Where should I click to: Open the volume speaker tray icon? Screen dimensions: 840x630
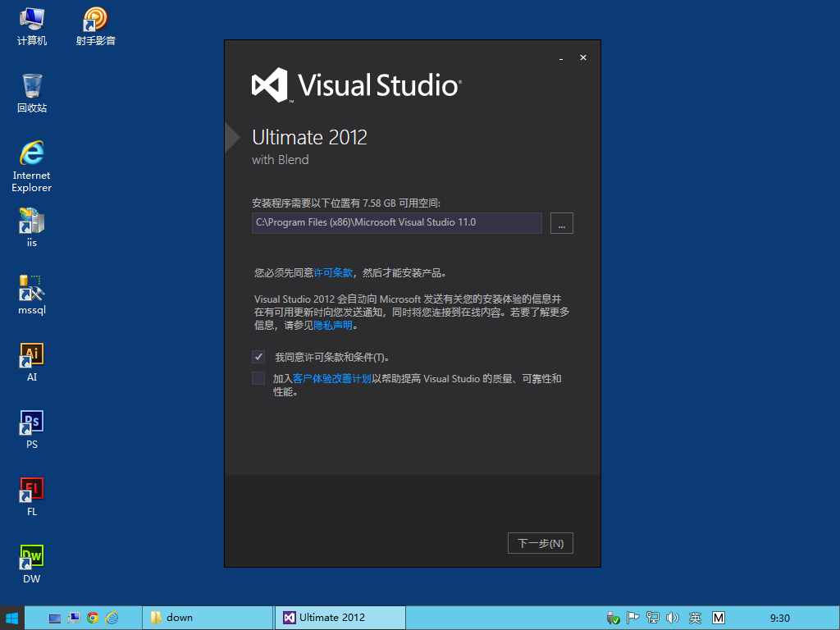point(673,619)
